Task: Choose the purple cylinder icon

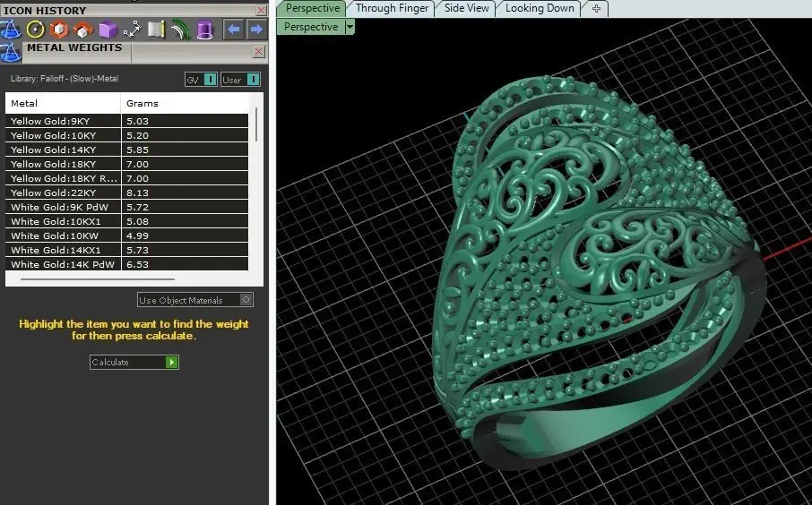Action: coord(204,30)
